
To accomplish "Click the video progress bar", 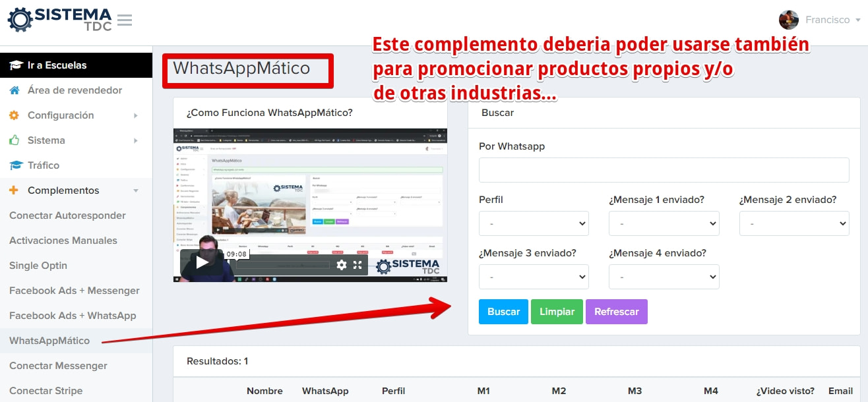I will tap(283, 265).
